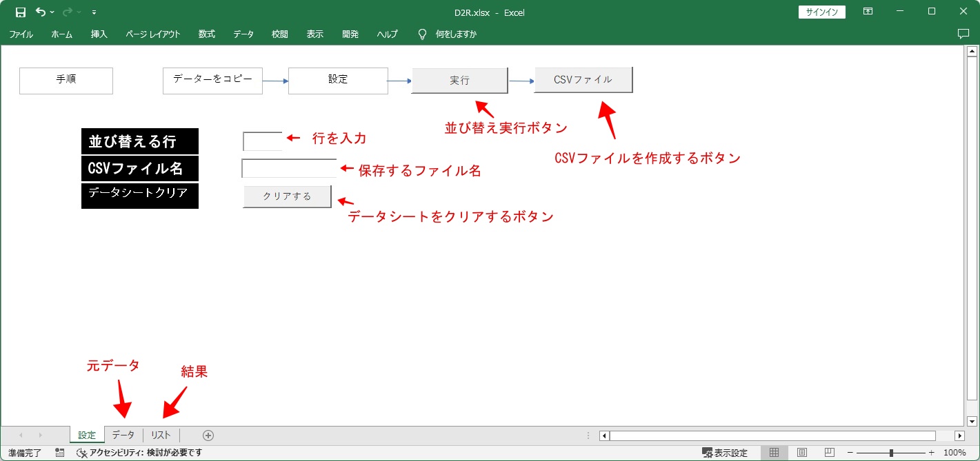Select the リスト sheet tab
Viewport: 980px width, 461px height.
click(161, 435)
